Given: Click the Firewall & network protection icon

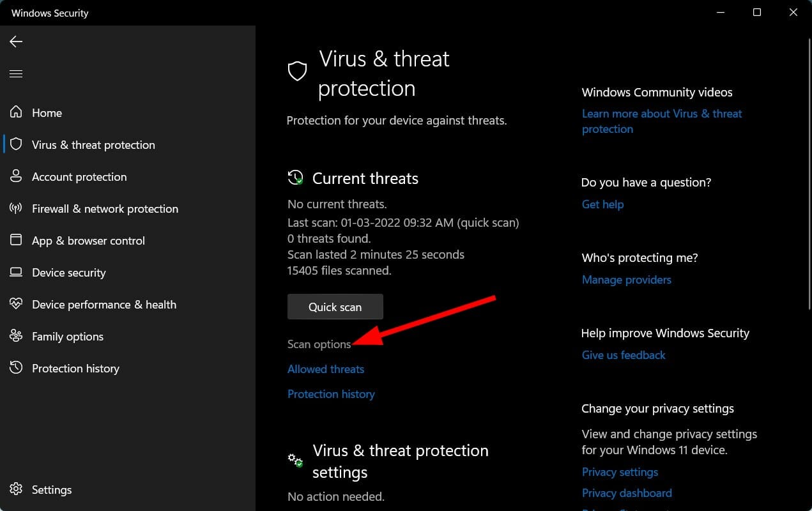Looking at the screenshot, I should [16, 208].
